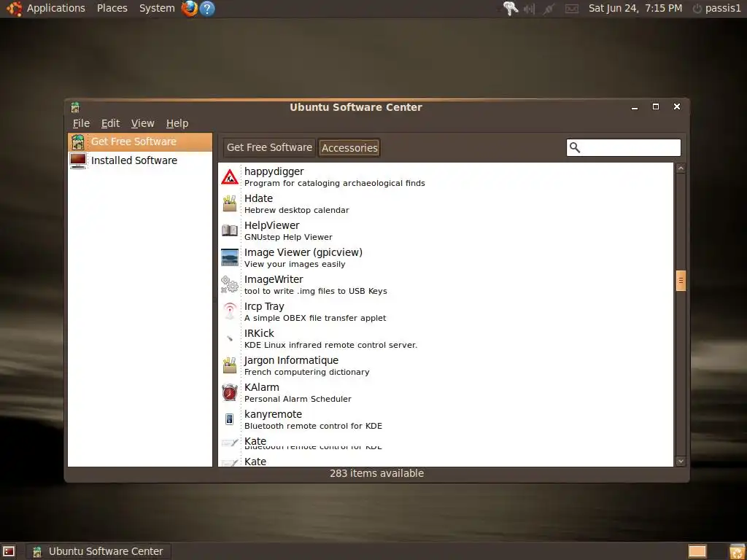747x560 pixels.
Task: Click the magnifier icon in search box
Action: pos(575,147)
